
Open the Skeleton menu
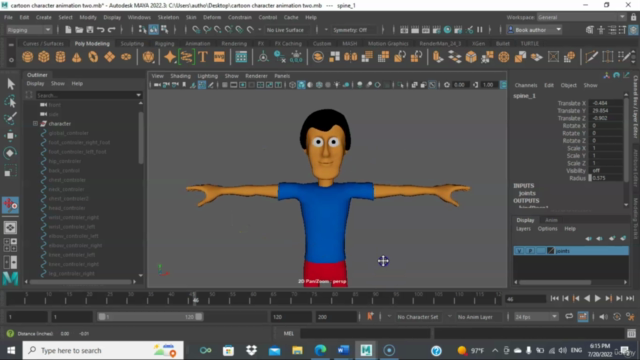pos(168,17)
